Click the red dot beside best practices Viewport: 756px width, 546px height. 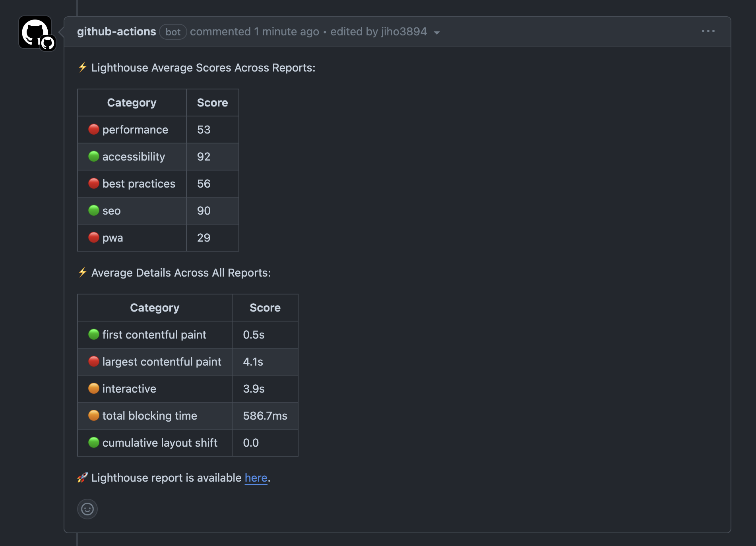pos(94,183)
